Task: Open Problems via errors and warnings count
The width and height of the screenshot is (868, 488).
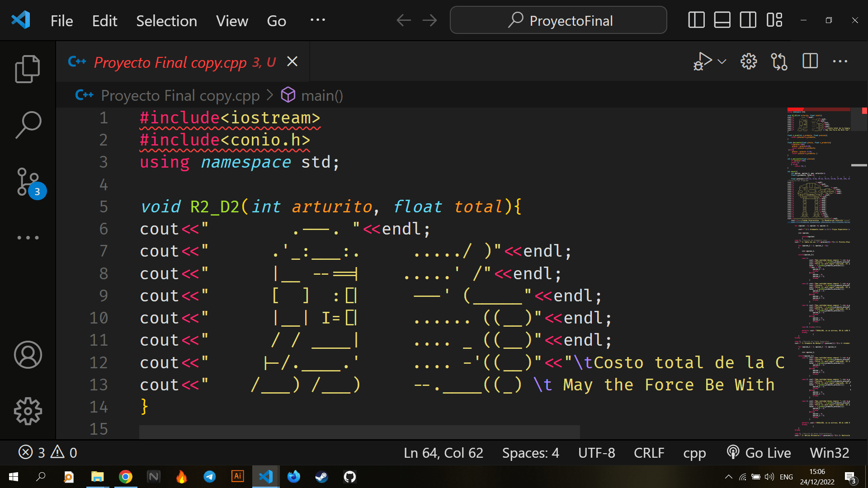Action: tap(48, 452)
